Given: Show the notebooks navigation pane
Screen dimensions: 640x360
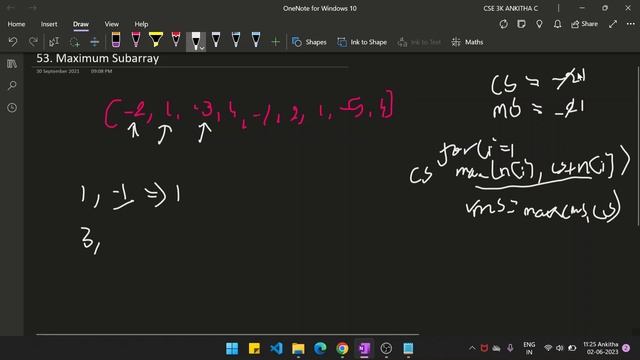Looking at the screenshot, I should (12, 64).
